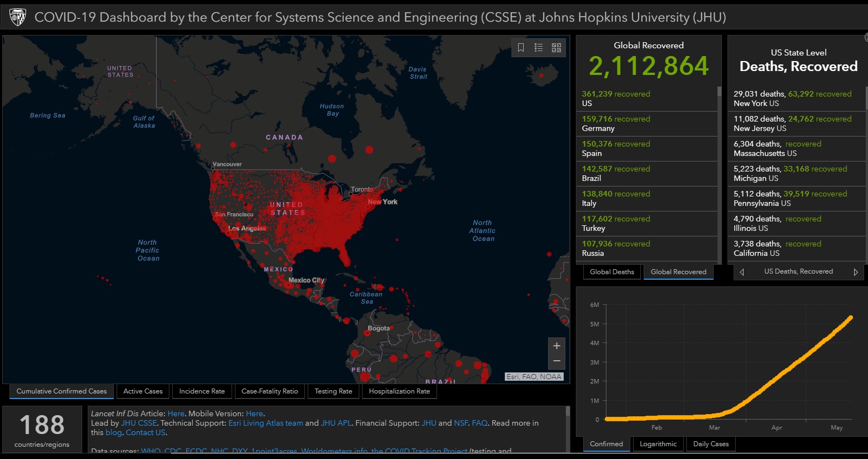Click the Johns Hopkins shield logo
Screen dimensions: 868x459
tap(18, 17)
